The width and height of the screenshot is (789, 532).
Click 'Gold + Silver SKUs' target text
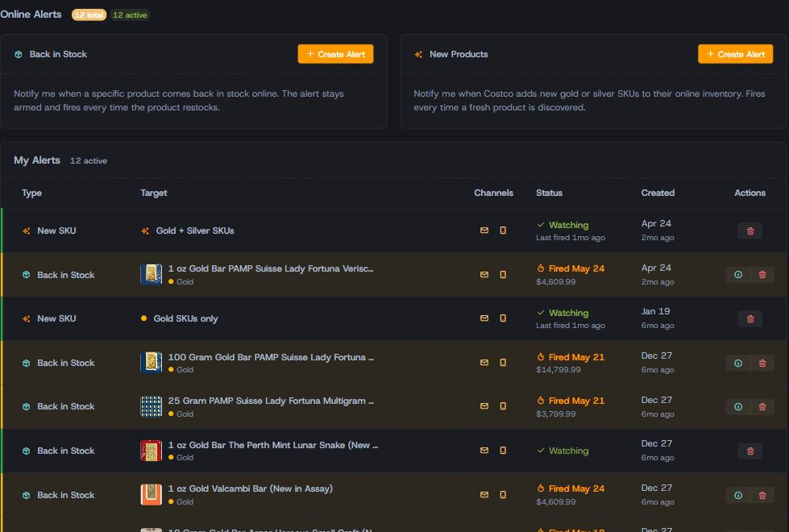(x=195, y=231)
